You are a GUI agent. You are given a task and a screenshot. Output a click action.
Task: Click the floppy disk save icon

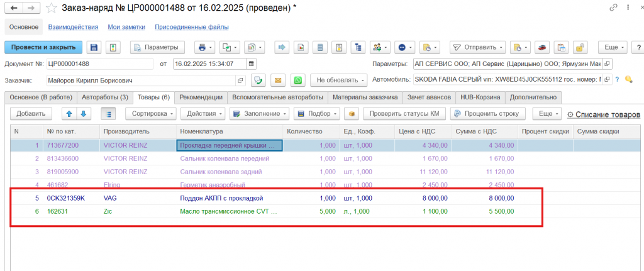tap(94, 47)
